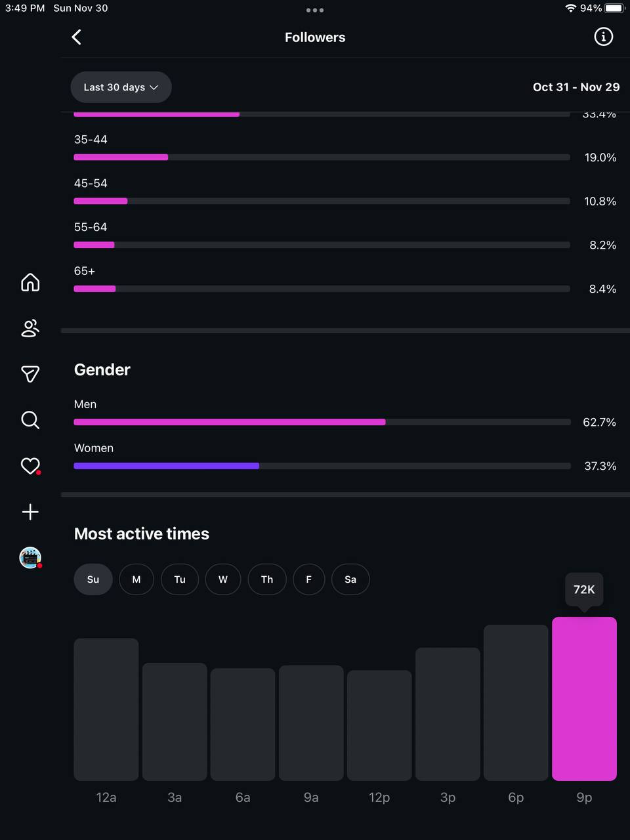The image size is (630, 840).
Task: Open the friends icon in sidebar
Action: (30, 328)
